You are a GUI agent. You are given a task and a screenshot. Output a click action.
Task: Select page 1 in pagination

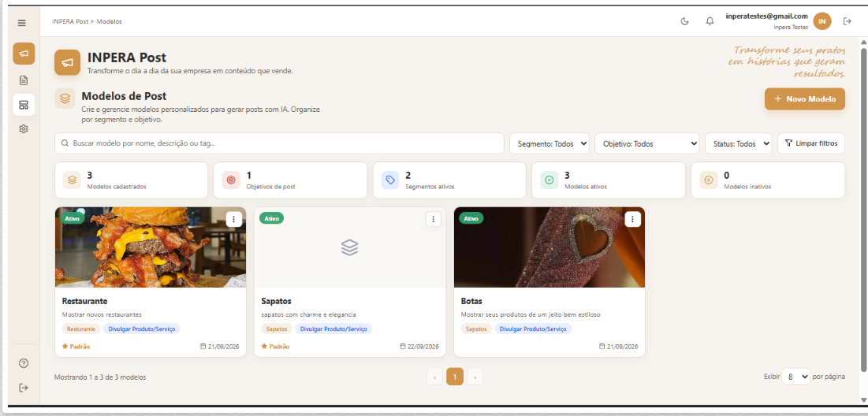coord(455,377)
